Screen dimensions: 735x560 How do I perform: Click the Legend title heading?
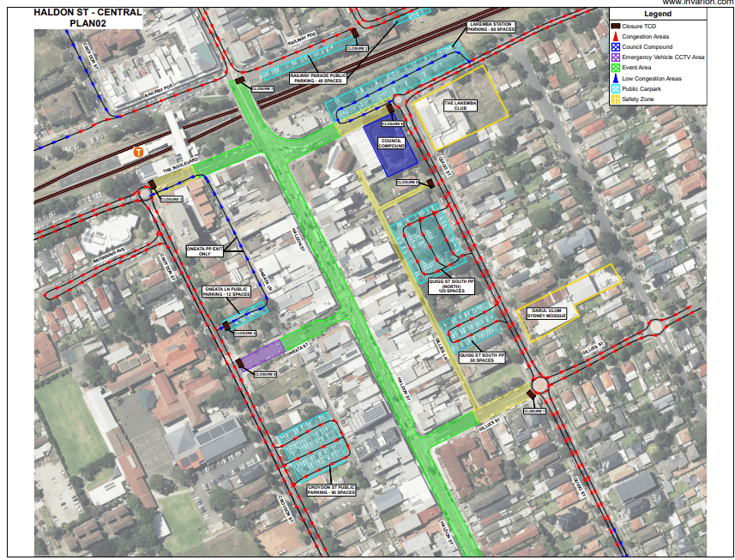point(658,14)
